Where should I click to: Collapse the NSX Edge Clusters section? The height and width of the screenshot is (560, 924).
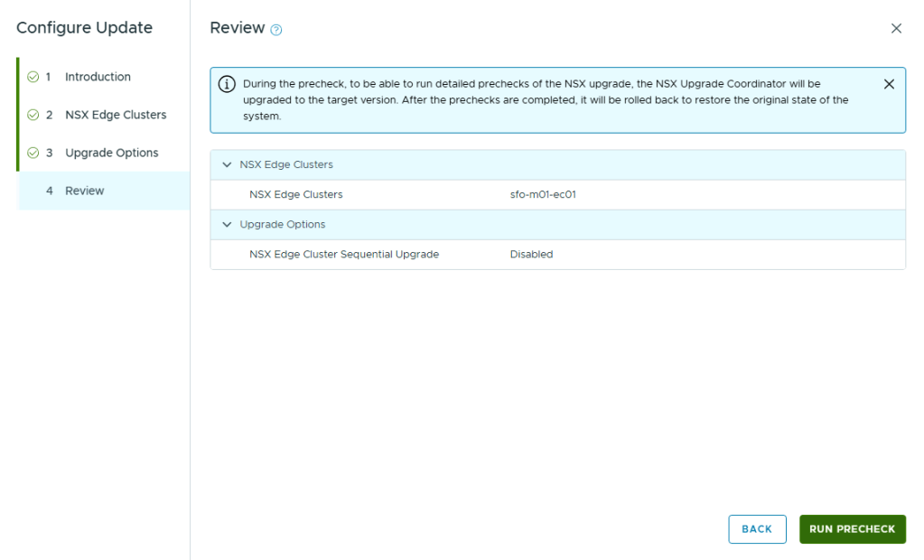coord(227,165)
